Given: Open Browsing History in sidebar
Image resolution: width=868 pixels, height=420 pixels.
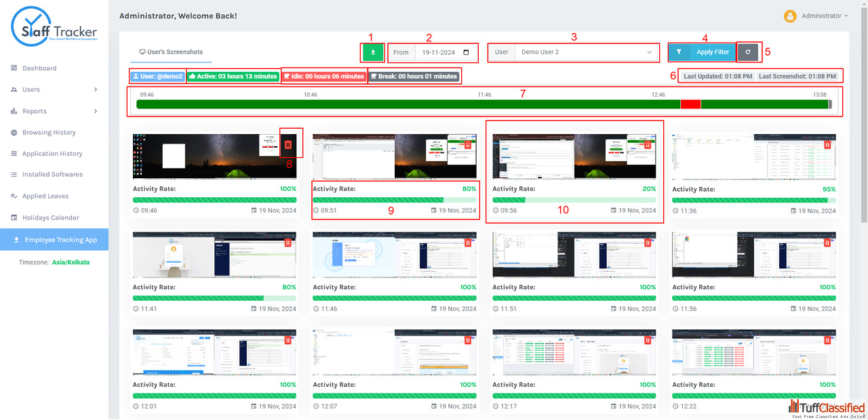Looking at the screenshot, I should click(x=49, y=133).
